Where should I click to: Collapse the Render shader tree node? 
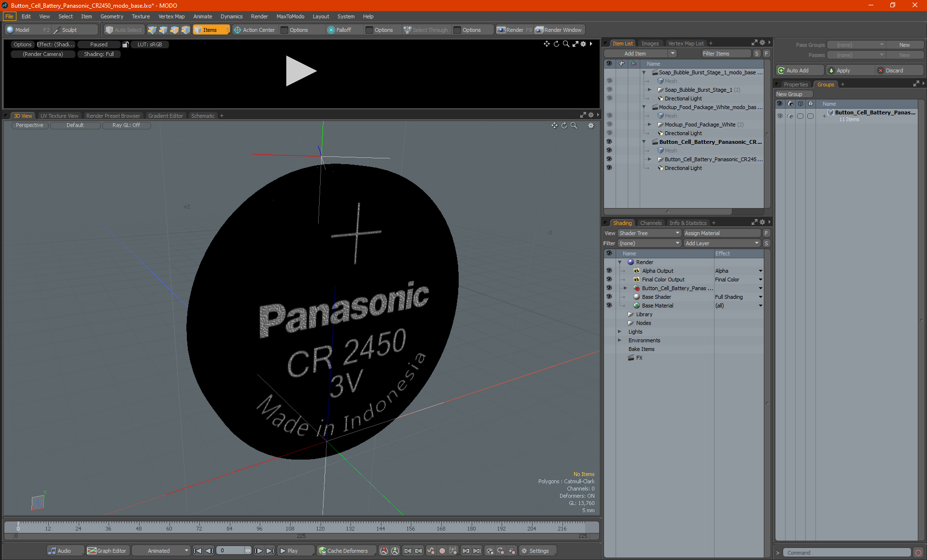619,262
